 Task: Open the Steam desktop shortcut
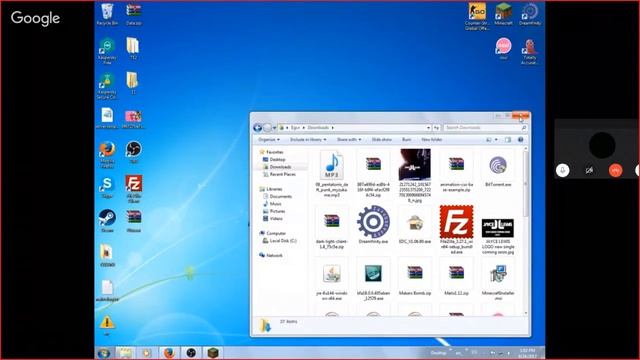pyautogui.click(x=107, y=221)
